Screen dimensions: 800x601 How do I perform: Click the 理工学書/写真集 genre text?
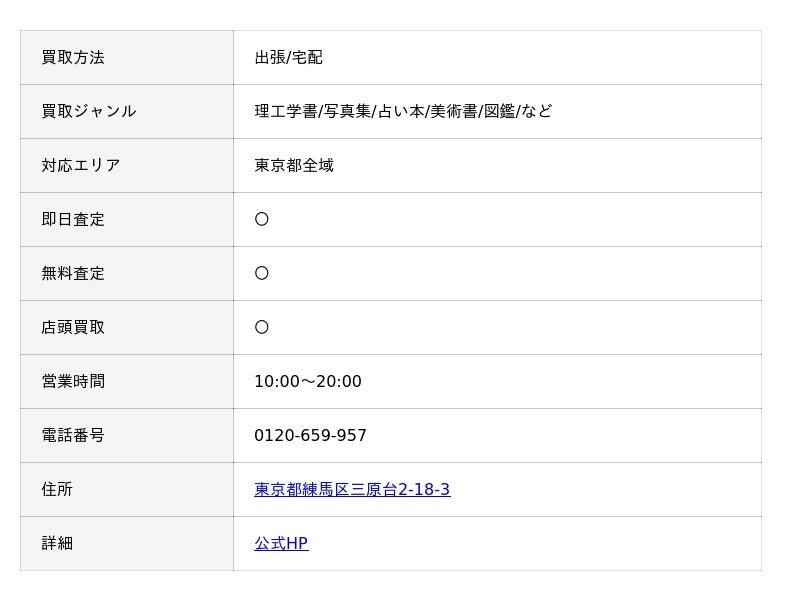(x=312, y=111)
